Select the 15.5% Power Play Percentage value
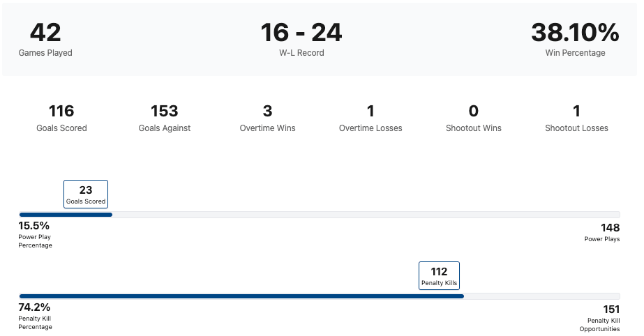Viewport: 644px width, 336px height. pyautogui.click(x=34, y=226)
